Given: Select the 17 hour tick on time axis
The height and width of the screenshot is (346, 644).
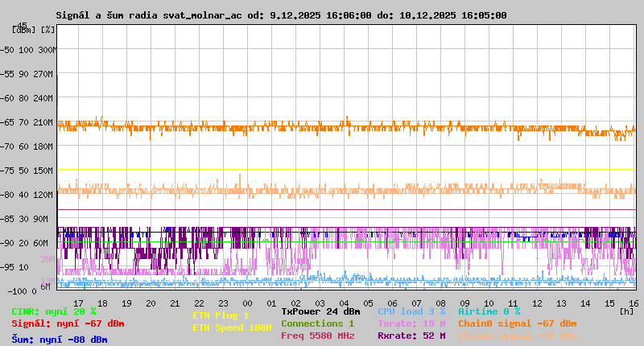Looking at the screenshot, I should coord(78,303).
